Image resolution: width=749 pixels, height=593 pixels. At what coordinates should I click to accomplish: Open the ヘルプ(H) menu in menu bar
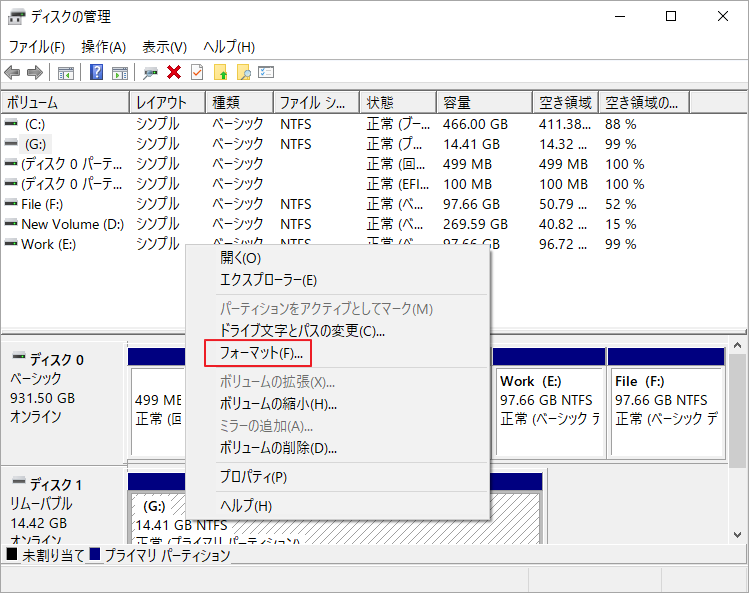click(x=229, y=47)
